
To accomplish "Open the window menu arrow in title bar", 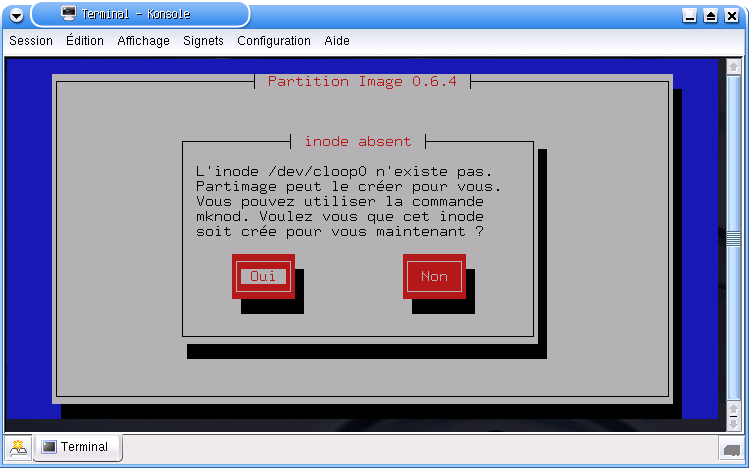I will point(16,15).
